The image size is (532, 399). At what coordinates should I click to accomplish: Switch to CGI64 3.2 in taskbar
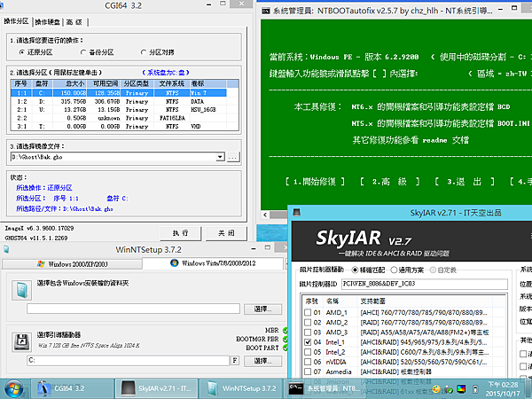tap(71, 389)
